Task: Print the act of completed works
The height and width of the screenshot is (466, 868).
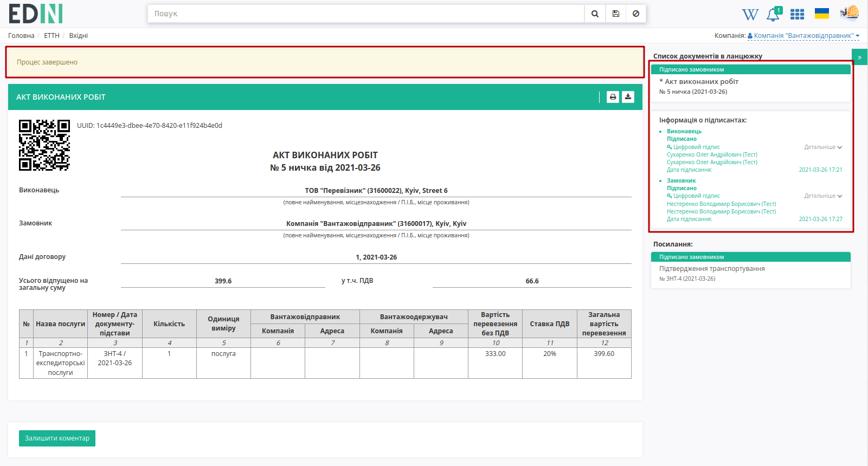Action: (x=613, y=97)
